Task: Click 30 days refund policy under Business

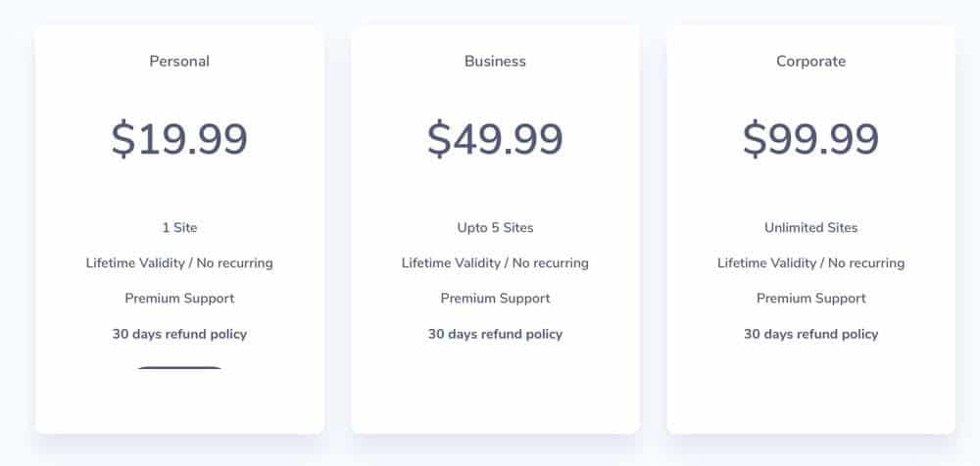Action: click(x=495, y=334)
